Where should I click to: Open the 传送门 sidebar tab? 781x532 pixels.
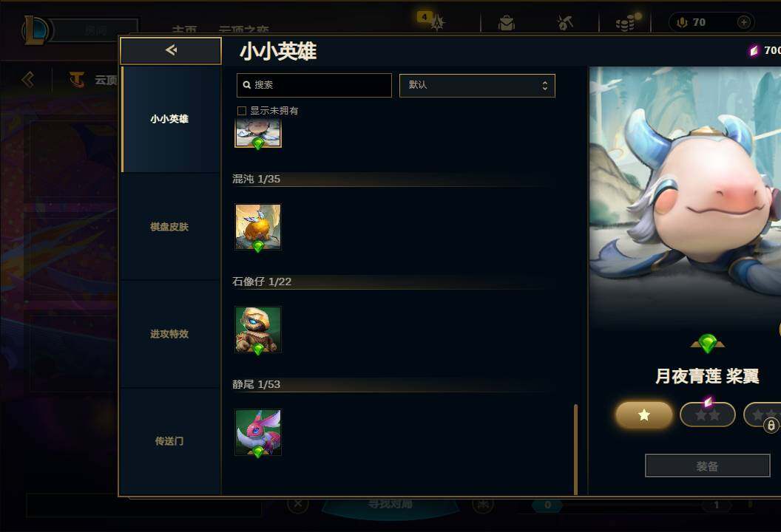170,441
